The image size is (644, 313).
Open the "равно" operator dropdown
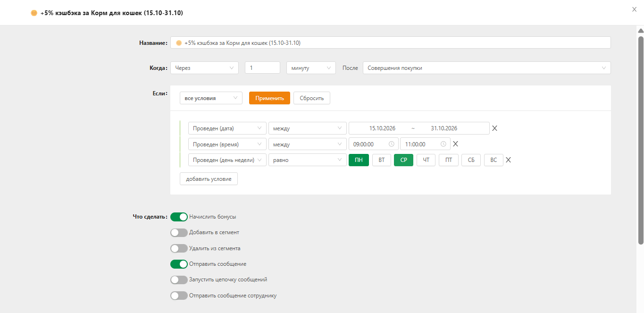click(x=308, y=160)
